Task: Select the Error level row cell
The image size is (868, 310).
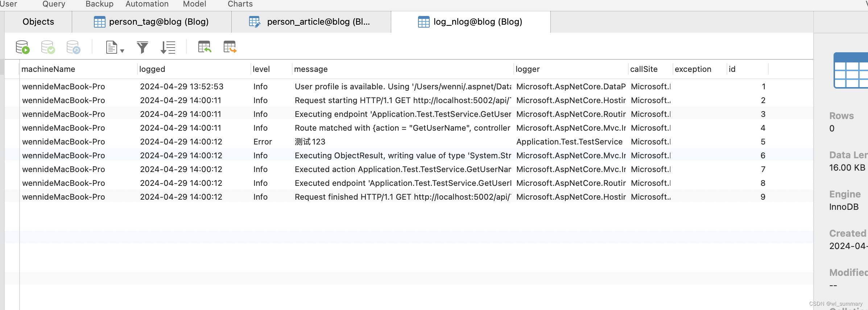Action: [263, 142]
